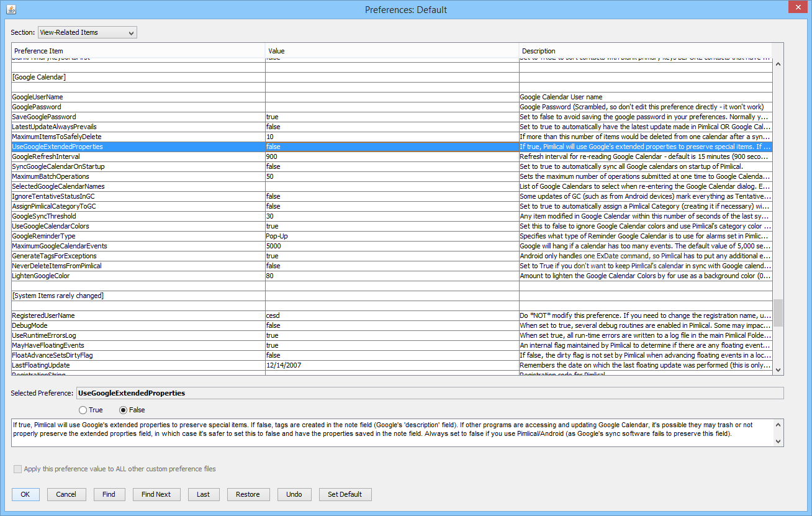Select the MaximumGoogleCalendarEvents row
Viewport: 812px width, 516px height.
coord(392,246)
